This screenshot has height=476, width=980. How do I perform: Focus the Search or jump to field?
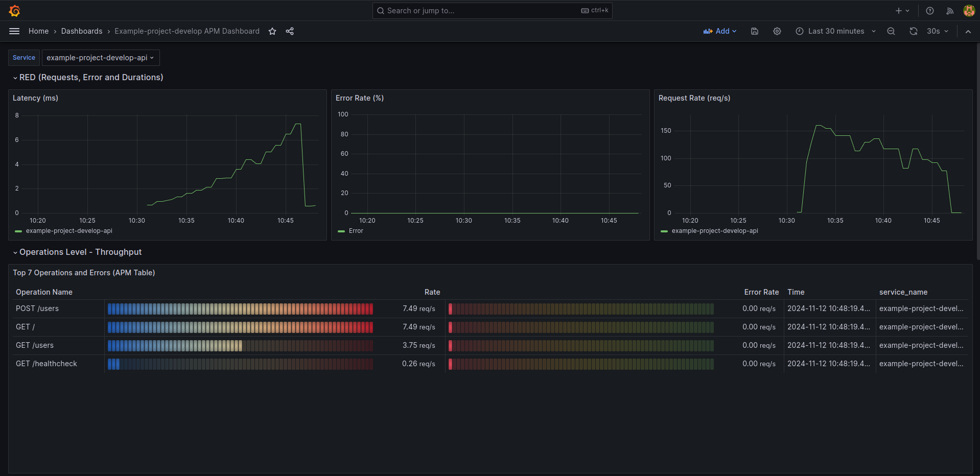[492, 11]
